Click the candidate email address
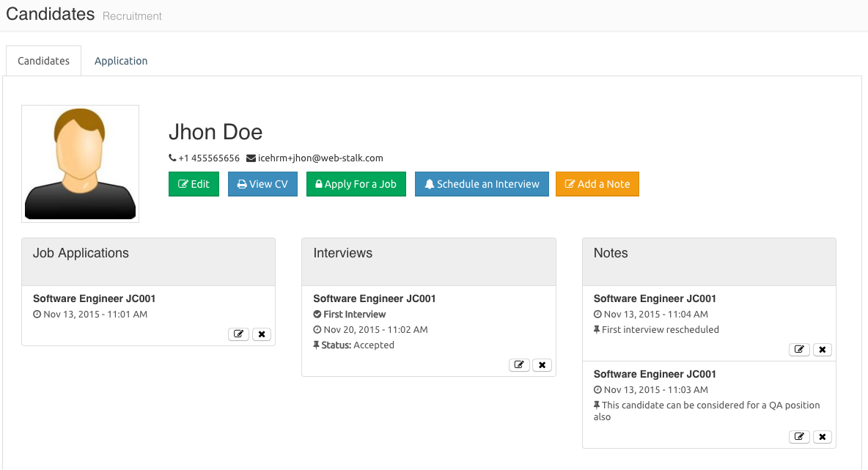This screenshot has height=470, width=868. pos(320,158)
